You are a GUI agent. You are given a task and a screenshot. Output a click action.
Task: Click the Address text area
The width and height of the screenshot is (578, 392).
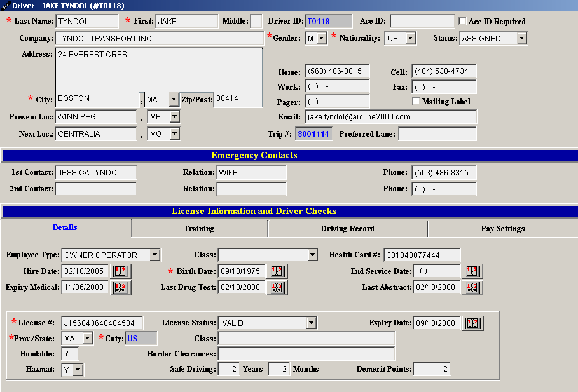coord(159,70)
